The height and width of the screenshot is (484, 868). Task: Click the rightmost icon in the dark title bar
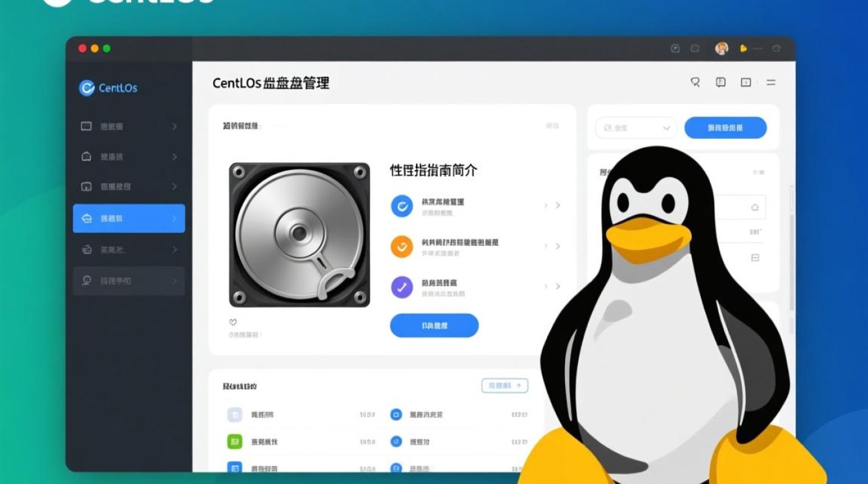click(x=776, y=48)
